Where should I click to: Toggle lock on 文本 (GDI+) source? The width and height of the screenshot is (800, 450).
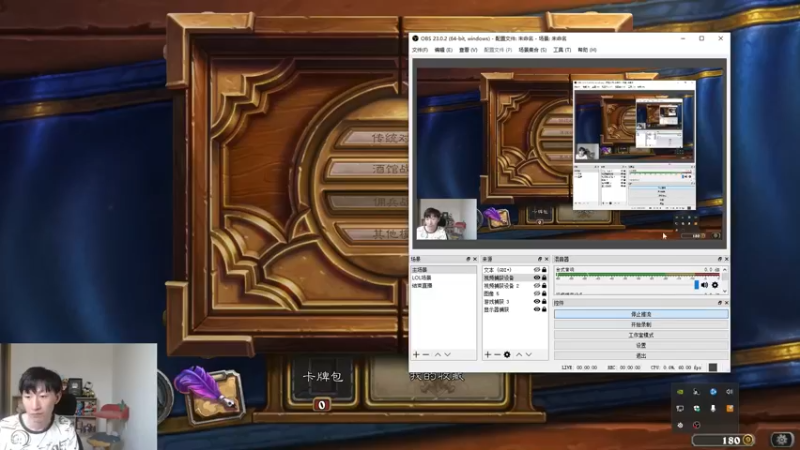click(544, 270)
